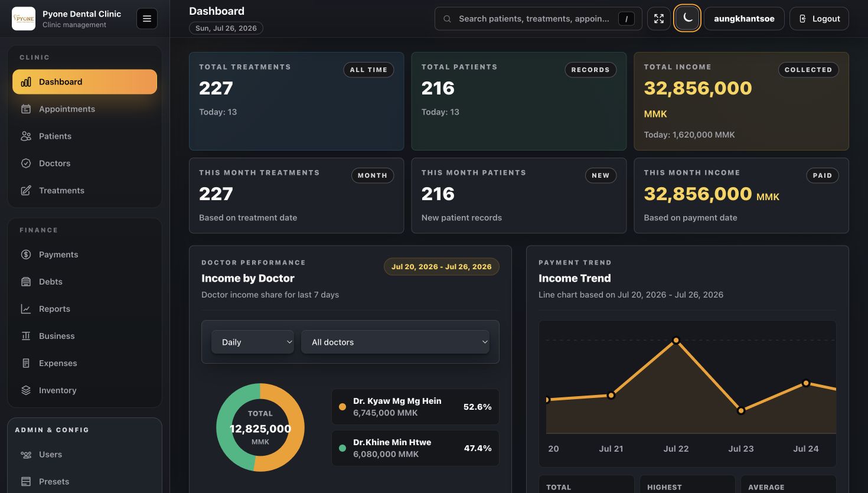Click the Dr. Kyaw Mg Mg Hein row
The width and height of the screenshot is (868, 493).
click(x=415, y=407)
